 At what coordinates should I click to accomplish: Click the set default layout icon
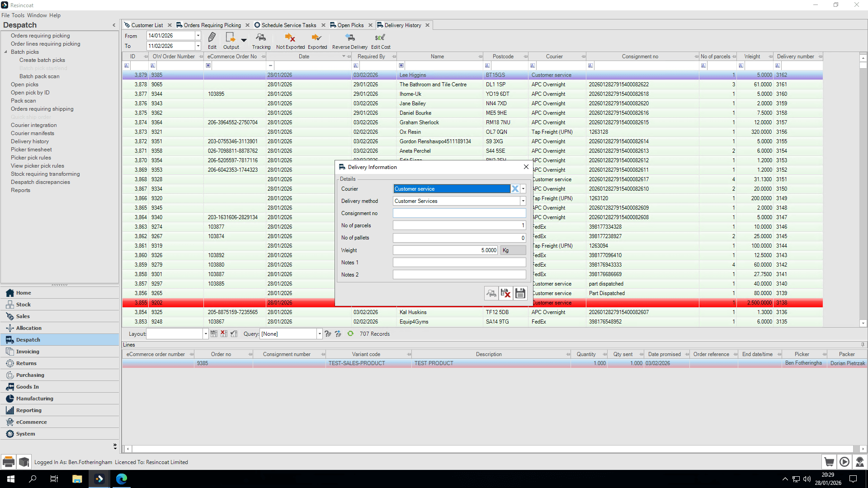(234, 333)
